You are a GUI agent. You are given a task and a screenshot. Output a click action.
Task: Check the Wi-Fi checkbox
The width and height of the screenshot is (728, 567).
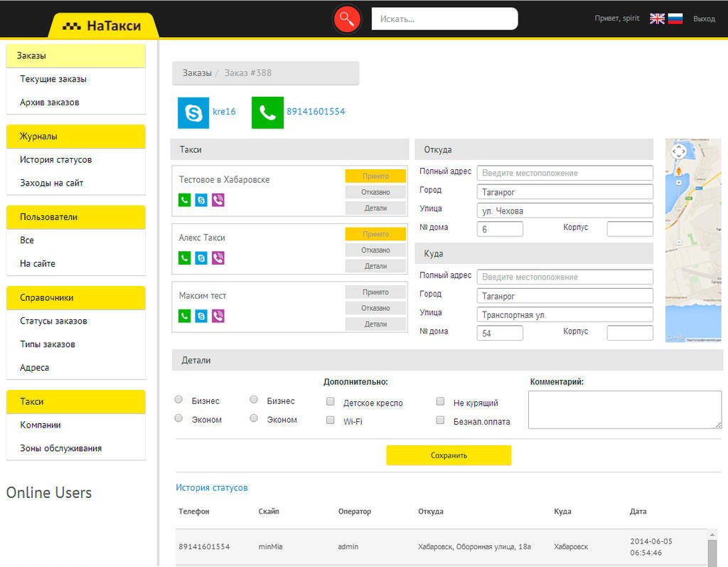[x=331, y=420]
